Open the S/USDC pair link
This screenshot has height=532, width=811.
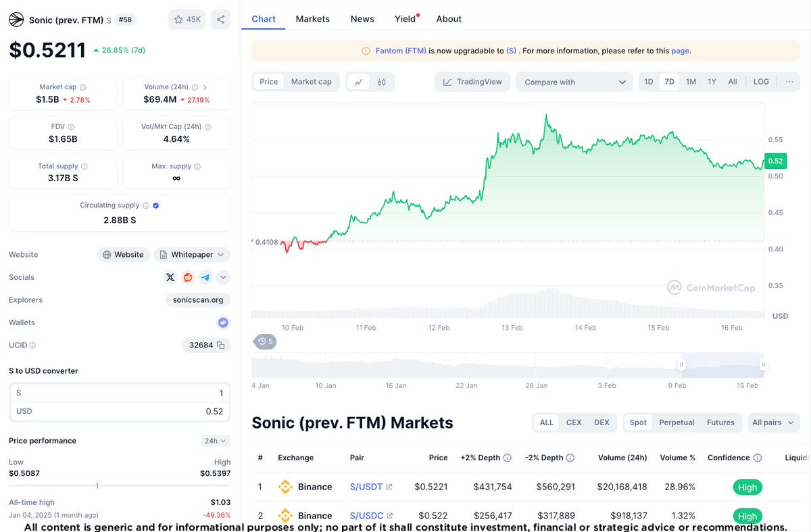pos(366,516)
